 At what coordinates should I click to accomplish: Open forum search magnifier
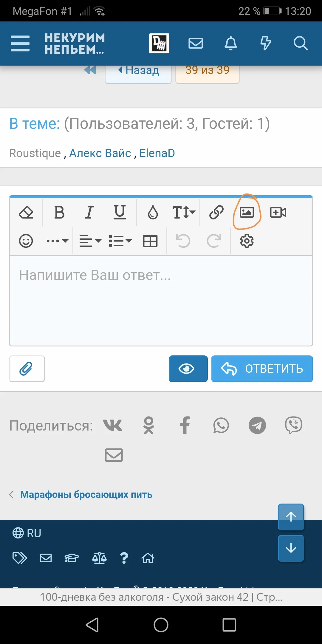[301, 44]
